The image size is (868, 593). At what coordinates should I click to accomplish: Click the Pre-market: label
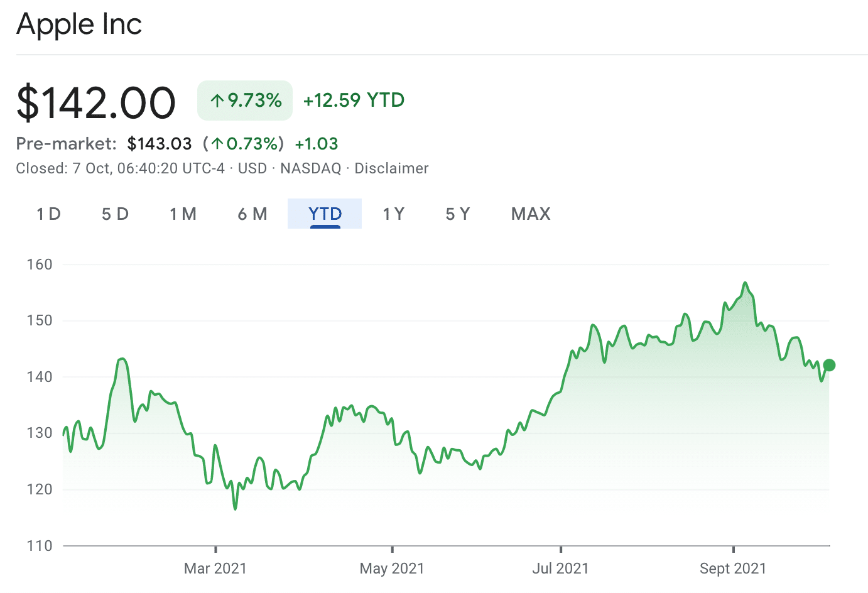(x=67, y=144)
